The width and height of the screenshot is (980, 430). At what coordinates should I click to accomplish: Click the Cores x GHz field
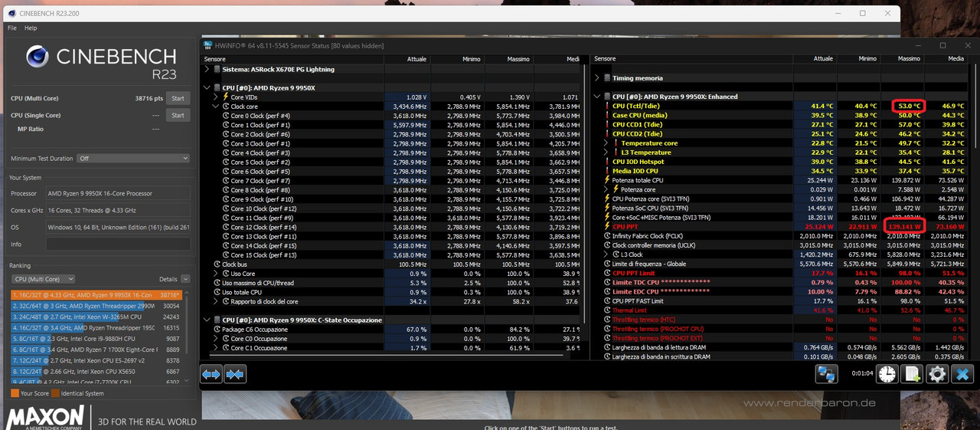click(118, 210)
